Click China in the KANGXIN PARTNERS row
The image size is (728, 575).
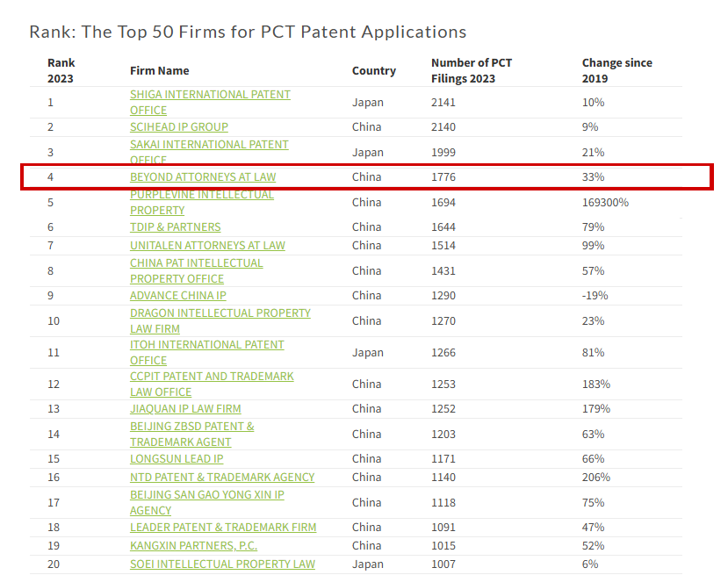point(367,546)
